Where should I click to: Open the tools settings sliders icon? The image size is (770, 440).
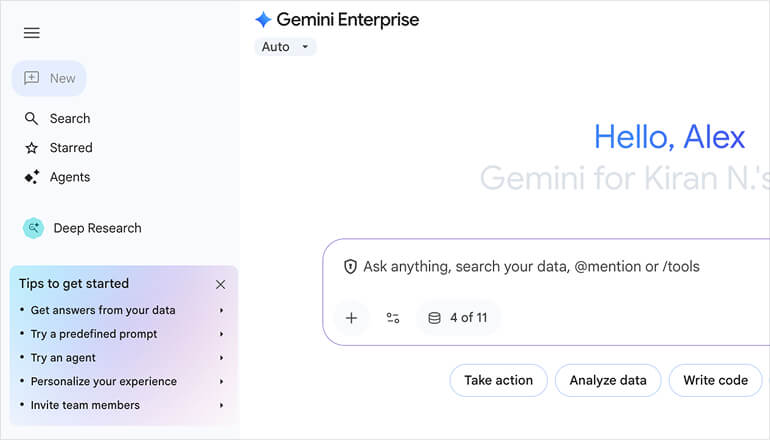(x=393, y=318)
